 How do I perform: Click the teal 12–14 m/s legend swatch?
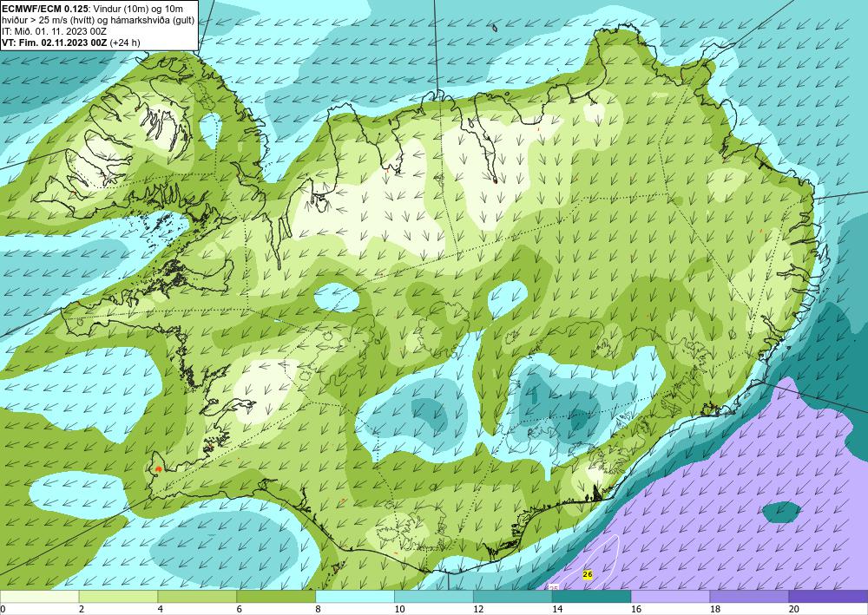[513, 597]
